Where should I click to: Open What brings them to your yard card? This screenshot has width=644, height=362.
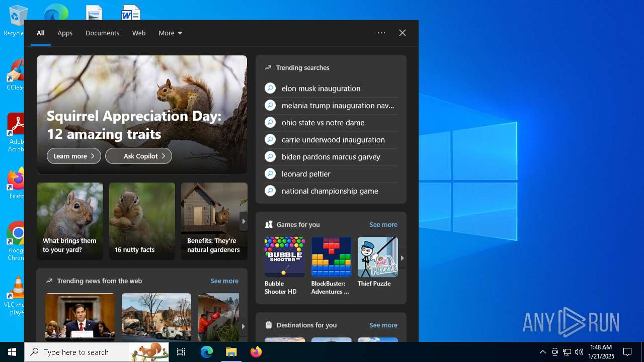coord(70,221)
